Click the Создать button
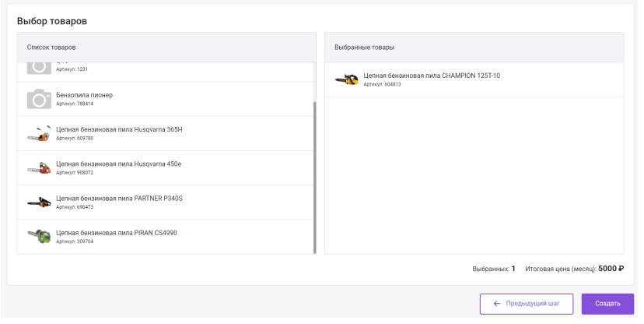This screenshot has height=324, width=644. click(x=607, y=304)
